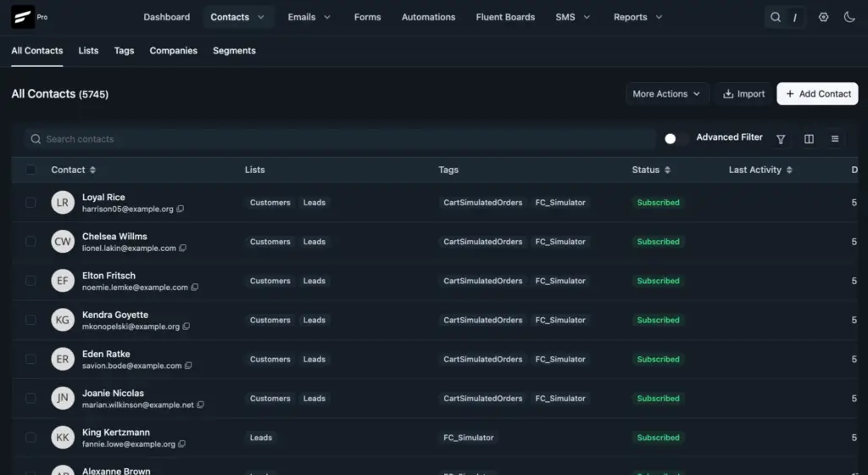
Task: Select the Loyal Rice row checkbox
Action: pos(31,203)
